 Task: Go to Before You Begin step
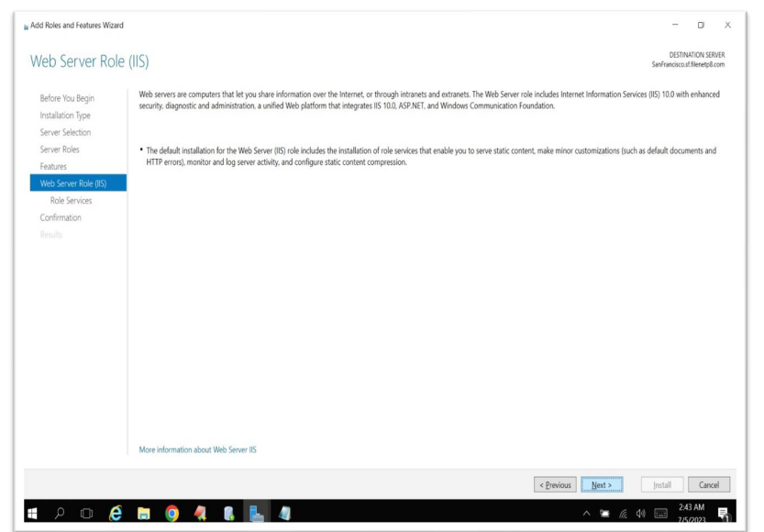67,98
